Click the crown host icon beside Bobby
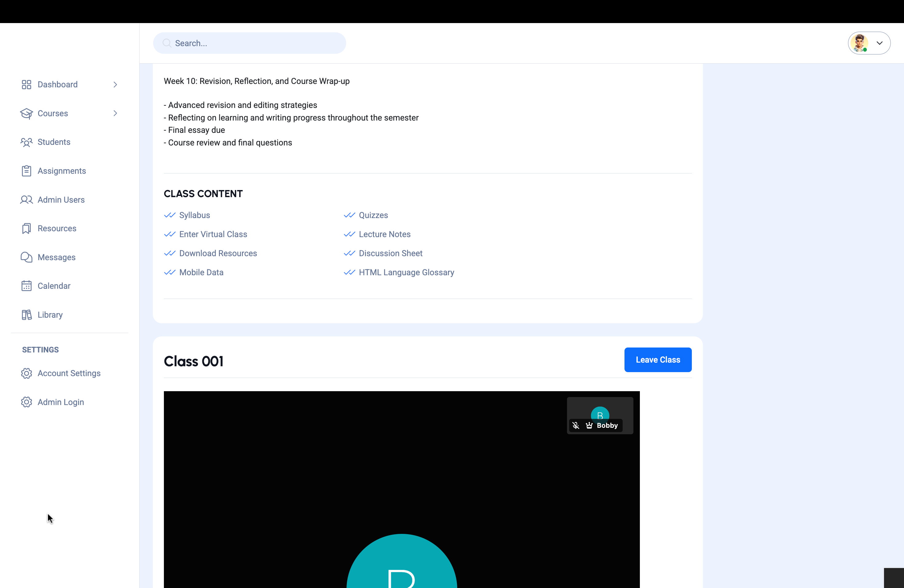 coord(589,425)
